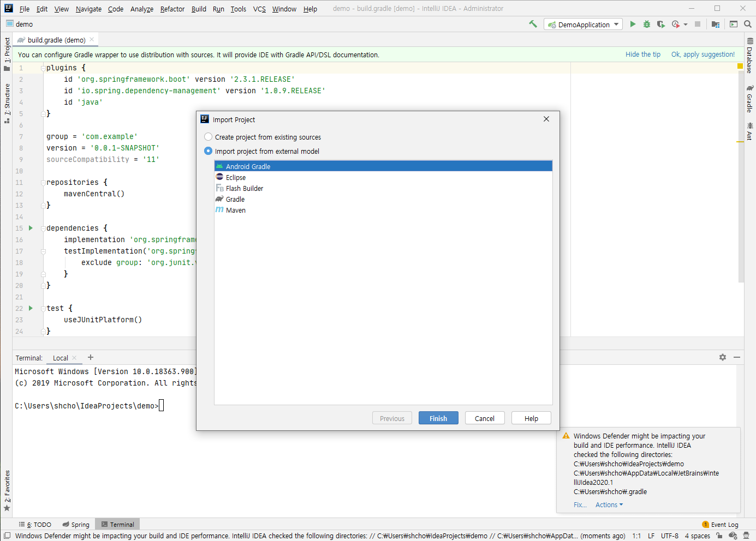Image resolution: width=756 pixels, height=541 pixels.
Task: Click the grey Stop square icon
Action: tap(698, 24)
